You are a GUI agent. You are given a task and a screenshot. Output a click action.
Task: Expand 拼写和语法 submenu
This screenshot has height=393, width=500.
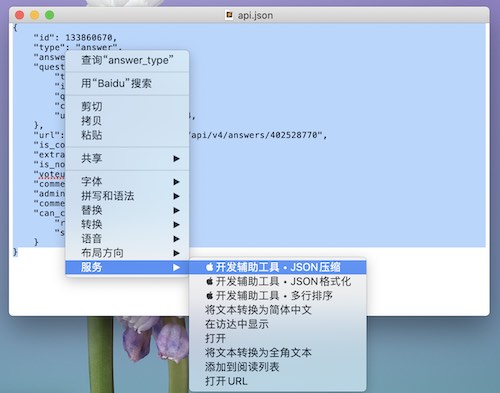pyautogui.click(x=127, y=196)
